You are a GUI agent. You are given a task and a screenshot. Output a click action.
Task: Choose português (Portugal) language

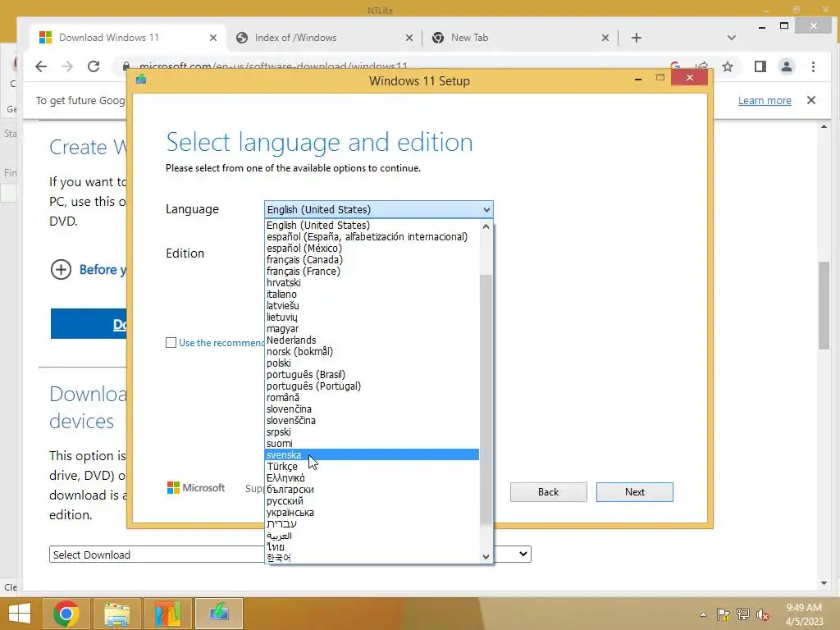[x=372, y=386]
